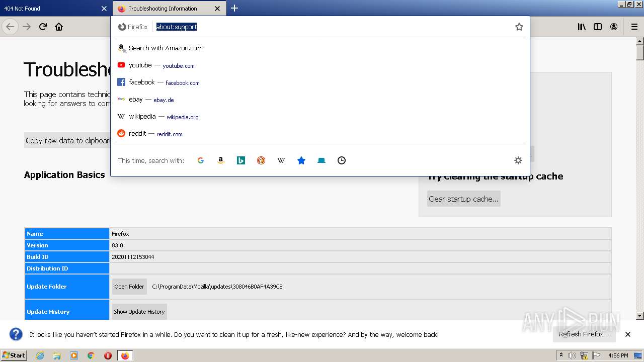Choose ebay.de suggestion
The image size is (644, 362).
(320, 100)
